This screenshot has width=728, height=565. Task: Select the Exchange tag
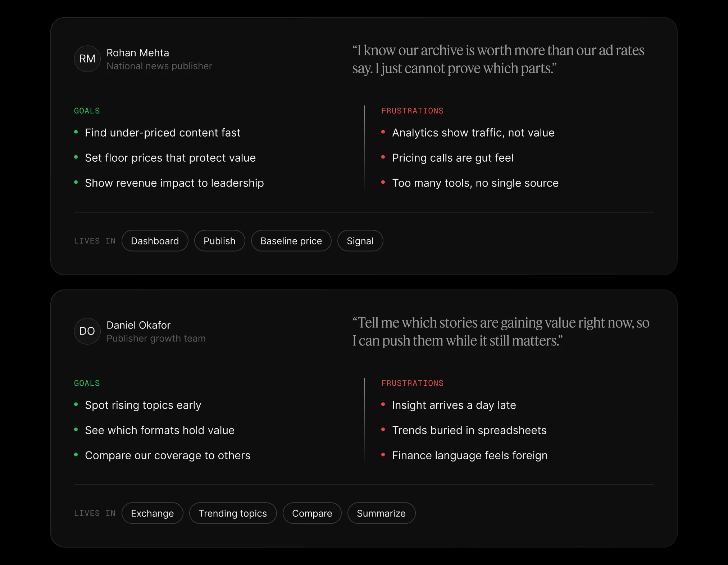152,513
